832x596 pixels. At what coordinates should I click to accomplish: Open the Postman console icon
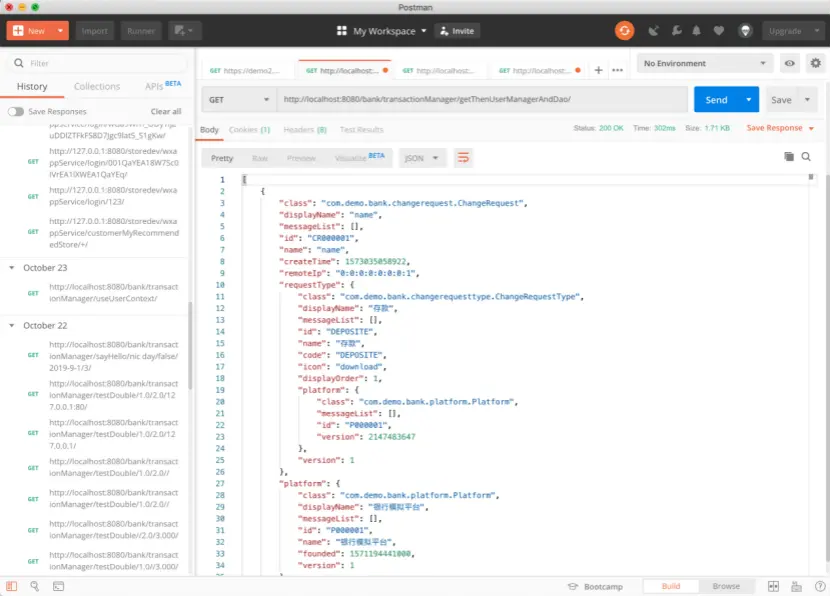click(x=58, y=586)
